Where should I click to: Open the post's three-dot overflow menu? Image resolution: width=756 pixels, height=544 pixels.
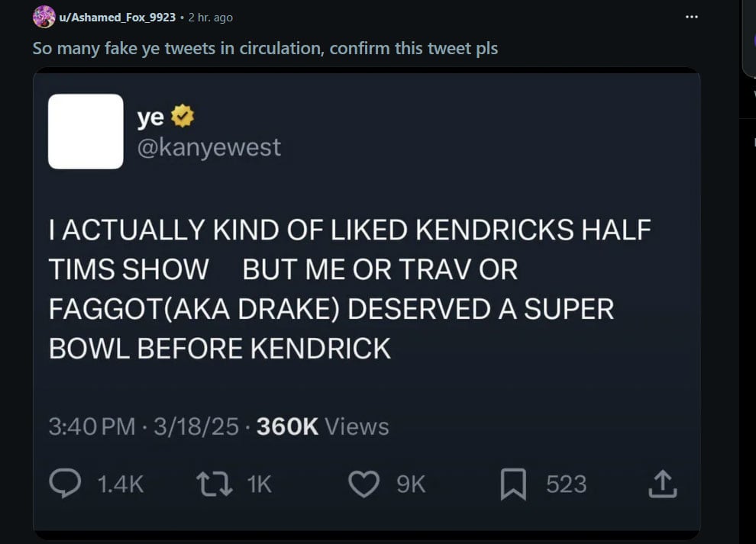click(691, 15)
